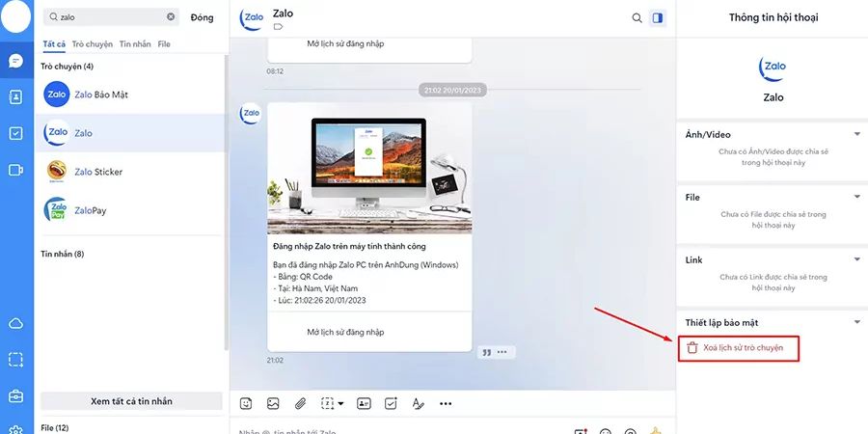
Task: Click into the 'zalo' search field
Action: [x=111, y=17]
